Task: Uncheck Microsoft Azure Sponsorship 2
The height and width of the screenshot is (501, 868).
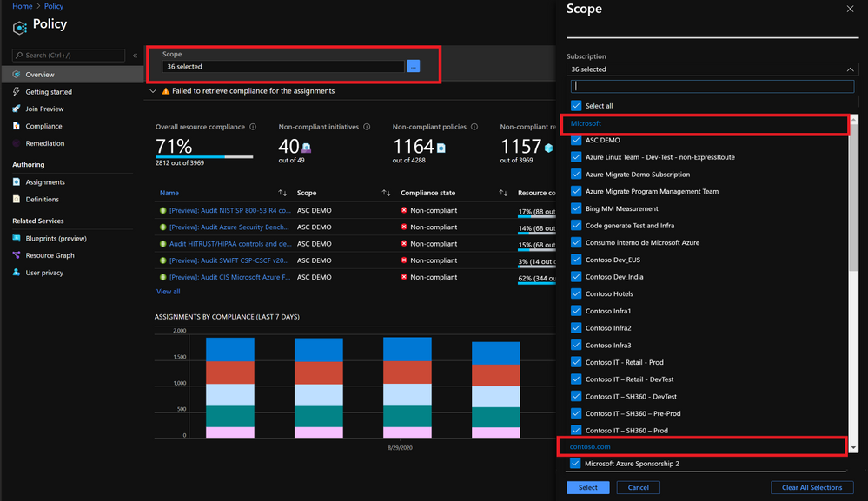Action: tap(574, 463)
